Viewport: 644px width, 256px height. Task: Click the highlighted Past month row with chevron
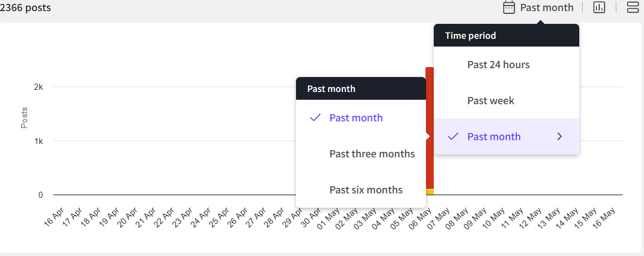click(494, 137)
